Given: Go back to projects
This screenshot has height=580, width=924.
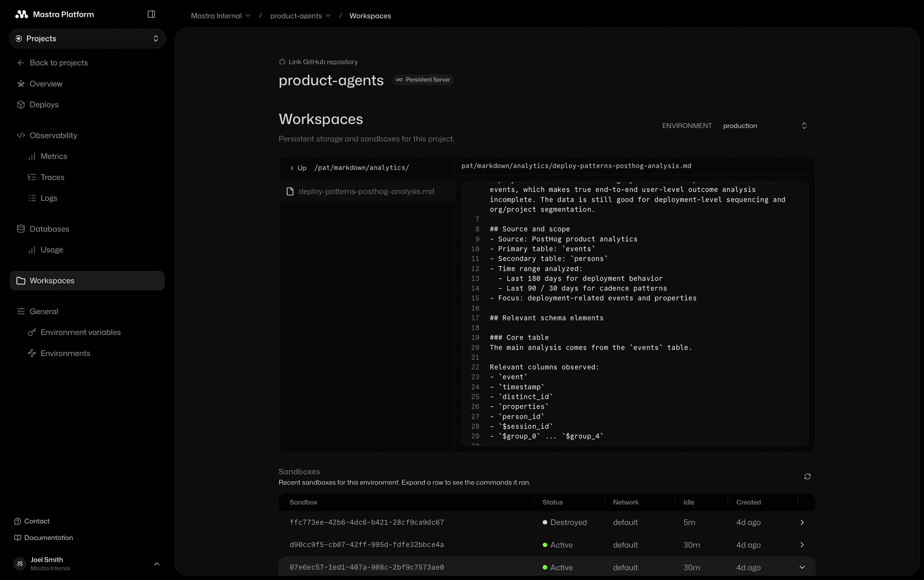Looking at the screenshot, I should [x=58, y=63].
